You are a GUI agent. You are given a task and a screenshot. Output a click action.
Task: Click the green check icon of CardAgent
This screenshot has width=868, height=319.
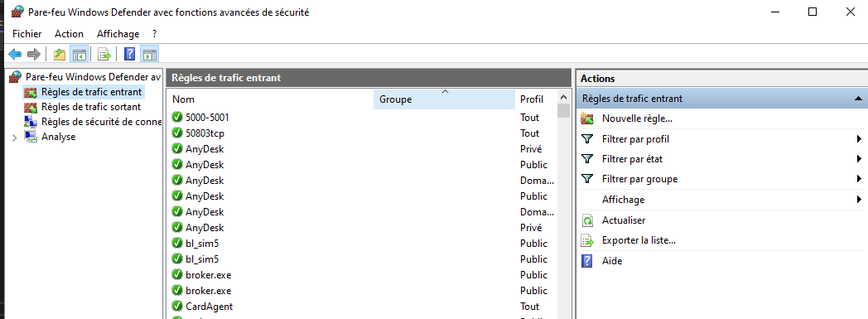177,307
